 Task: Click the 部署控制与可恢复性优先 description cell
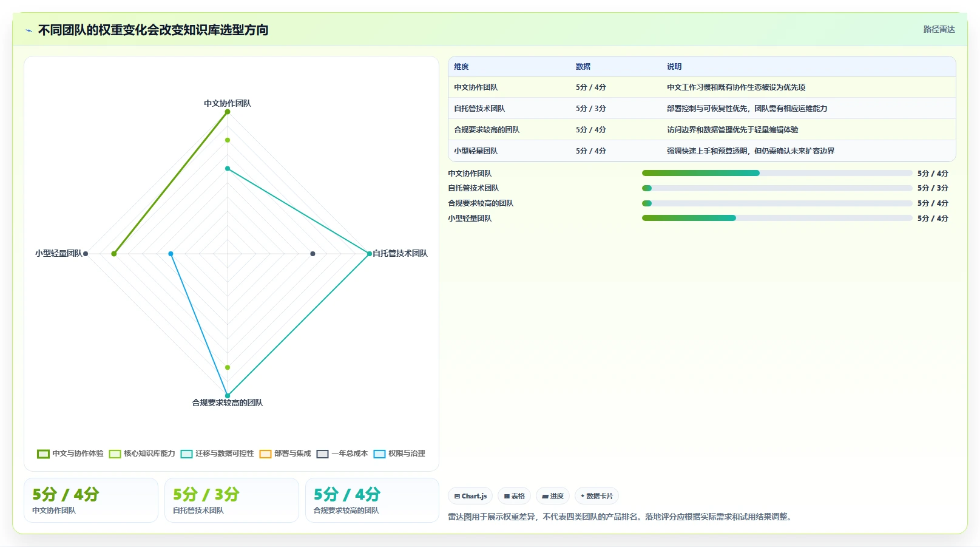[747, 109]
